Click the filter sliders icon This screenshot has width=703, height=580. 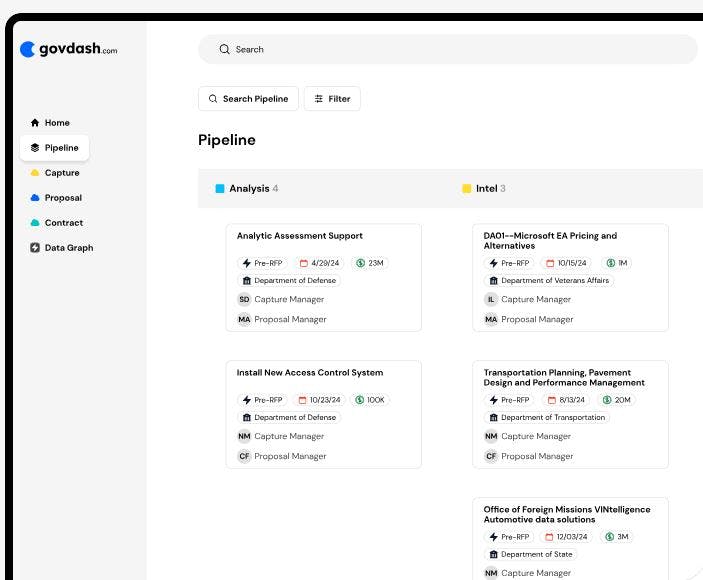click(x=319, y=99)
